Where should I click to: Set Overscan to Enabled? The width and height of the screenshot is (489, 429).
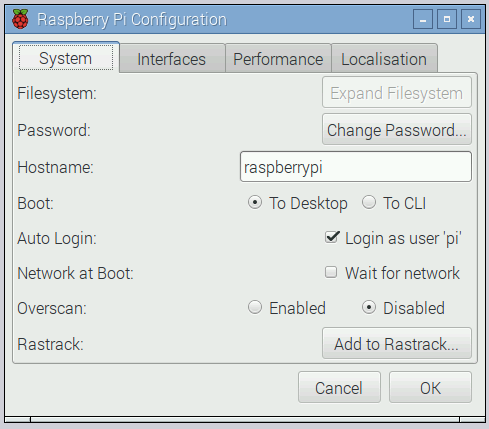click(x=287, y=308)
